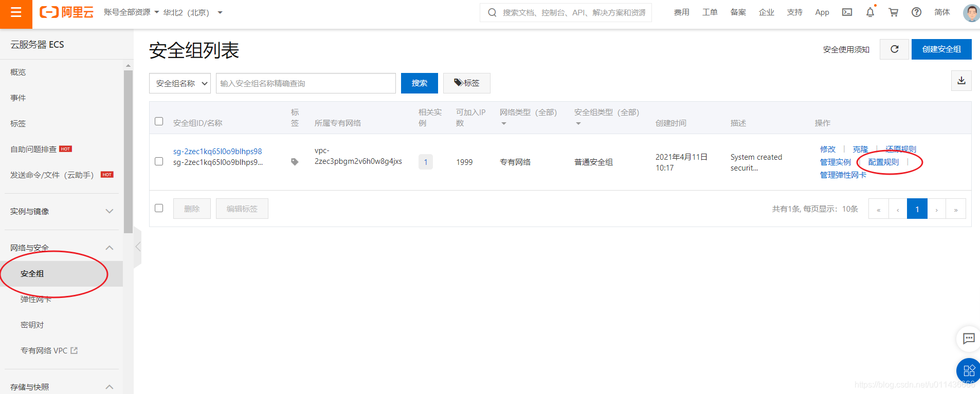Check the sg-2zec1kq65l0o9blhps98 row checkbox
Viewport: 980px width, 394px height.
click(159, 161)
